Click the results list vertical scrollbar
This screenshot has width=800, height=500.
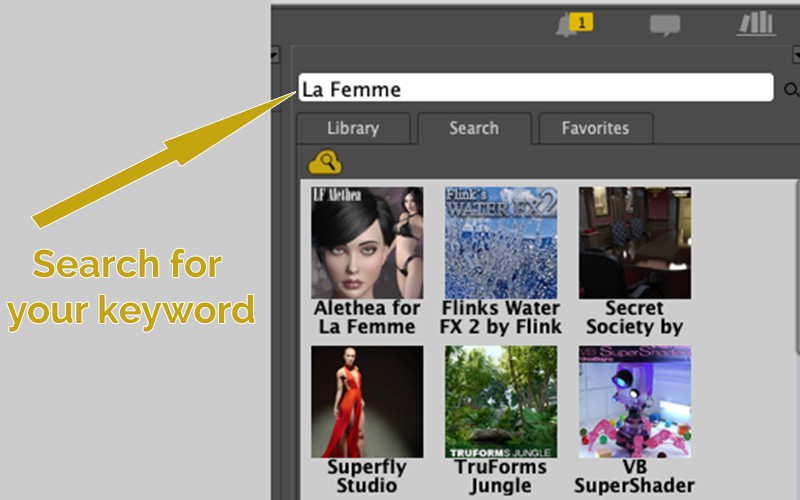[x=797, y=265]
